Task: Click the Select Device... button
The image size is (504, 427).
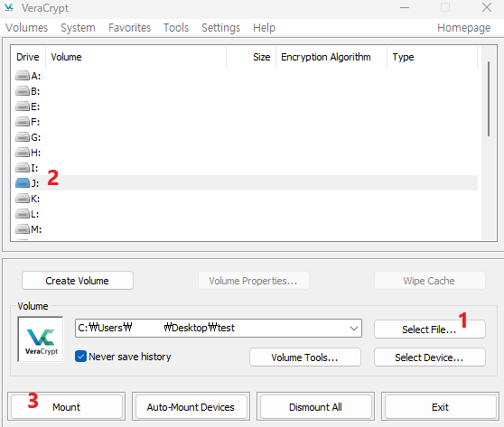Action: pos(430,357)
